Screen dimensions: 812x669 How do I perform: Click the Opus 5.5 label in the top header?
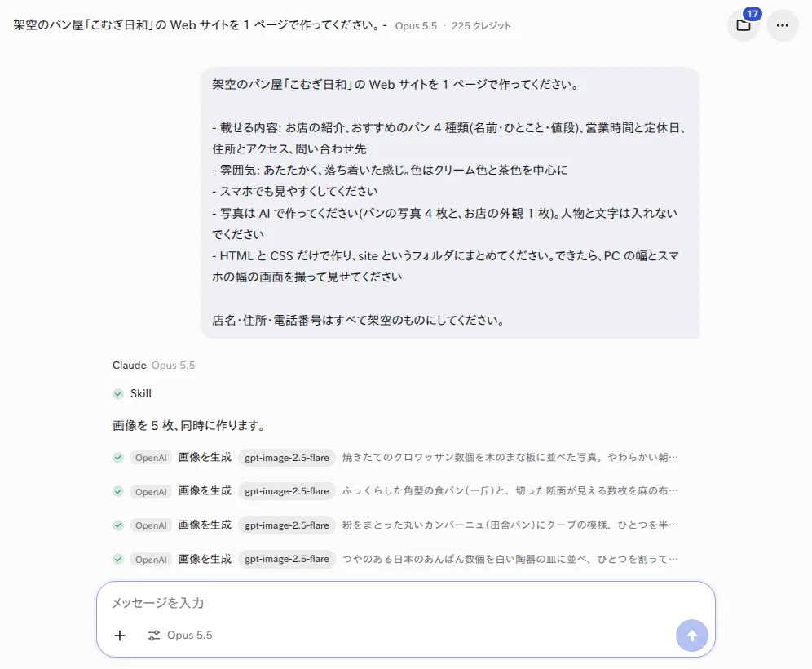pos(416,26)
